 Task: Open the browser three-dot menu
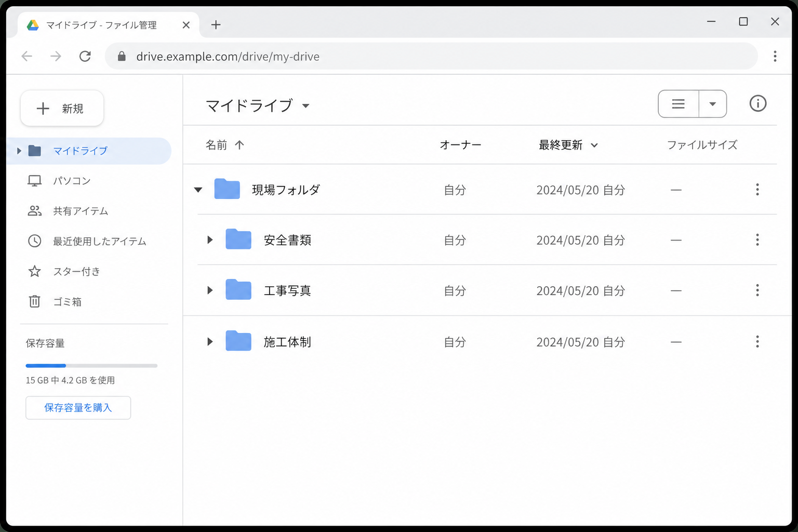pos(775,56)
